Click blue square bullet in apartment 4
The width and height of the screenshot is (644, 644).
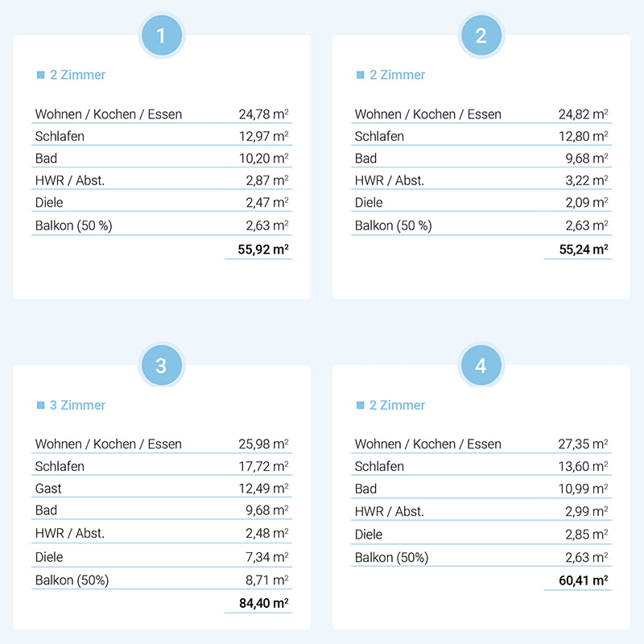coord(360,405)
